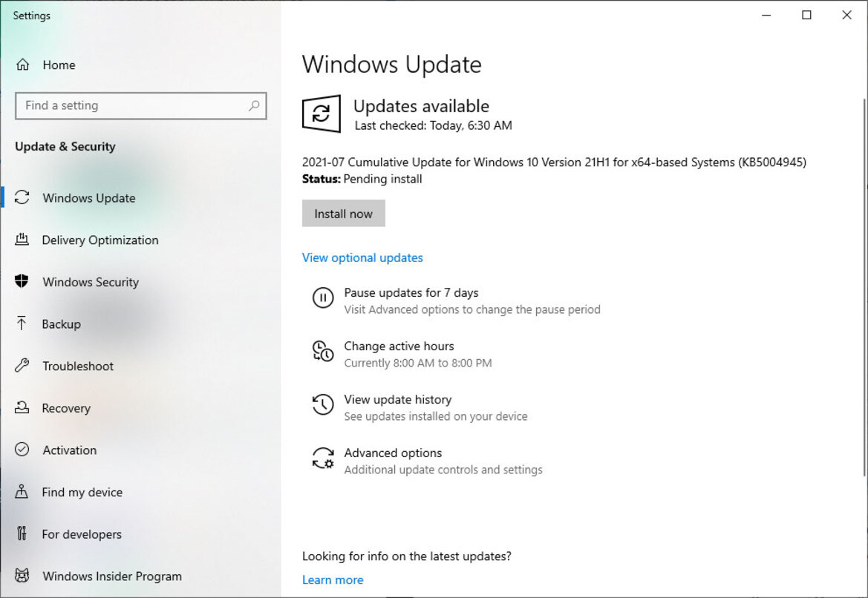Screen dimensions: 868x598
Task: Open View update history
Action: 398,399
